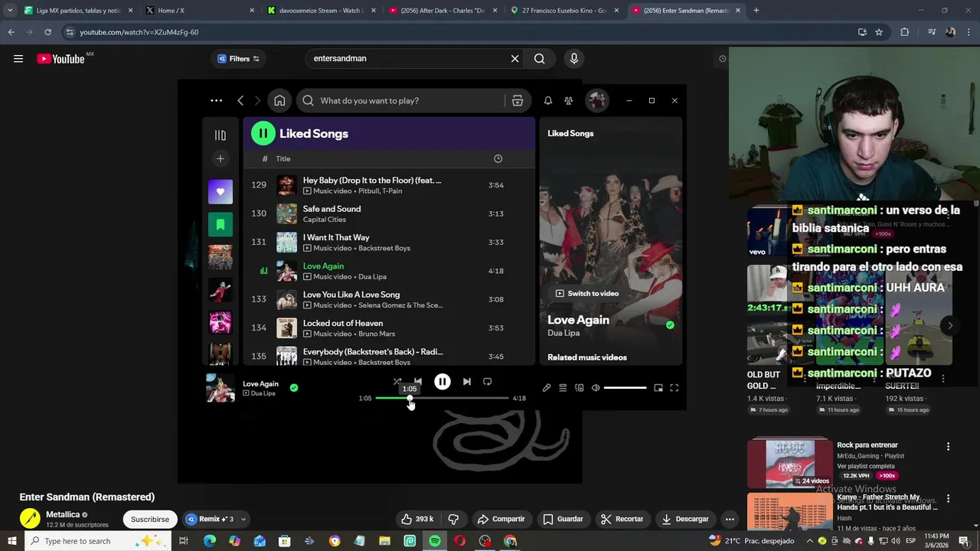Open Spotify three-dots menu
The width and height of the screenshot is (980, 551).
click(217, 100)
